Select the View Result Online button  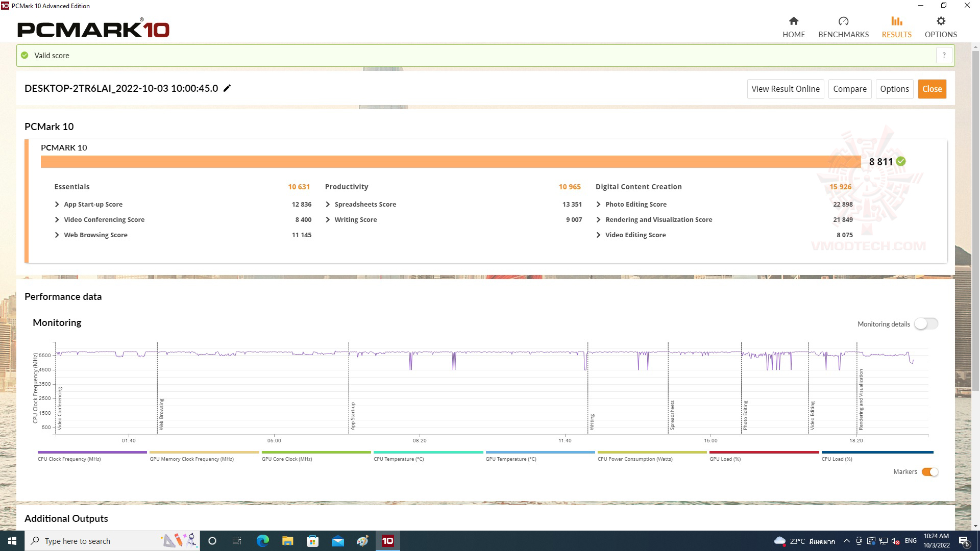(x=785, y=88)
